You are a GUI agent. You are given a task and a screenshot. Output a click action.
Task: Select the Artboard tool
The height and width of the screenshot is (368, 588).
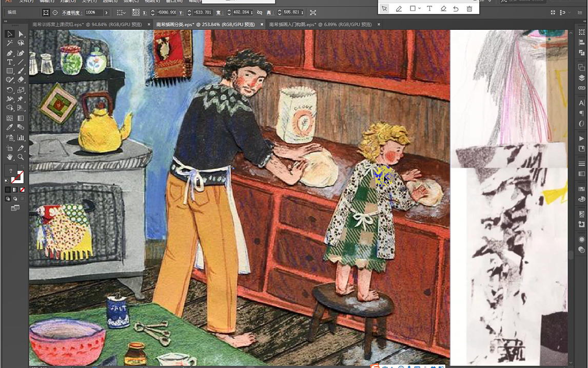(x=10, y=148)
